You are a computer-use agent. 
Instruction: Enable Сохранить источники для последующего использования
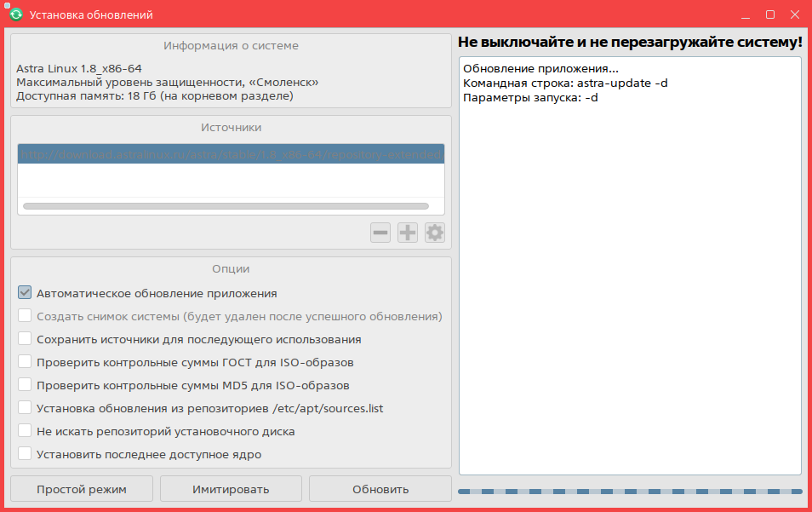pos(25,339)
